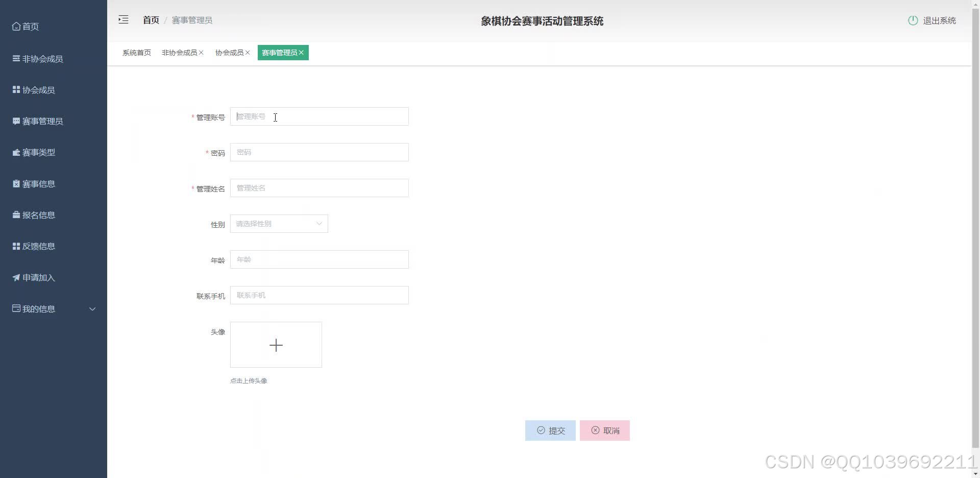Viewport: 980px width, 478px height.
Task: Expand the 我的信息 submenu chevron
Action: tap(92, 309)
